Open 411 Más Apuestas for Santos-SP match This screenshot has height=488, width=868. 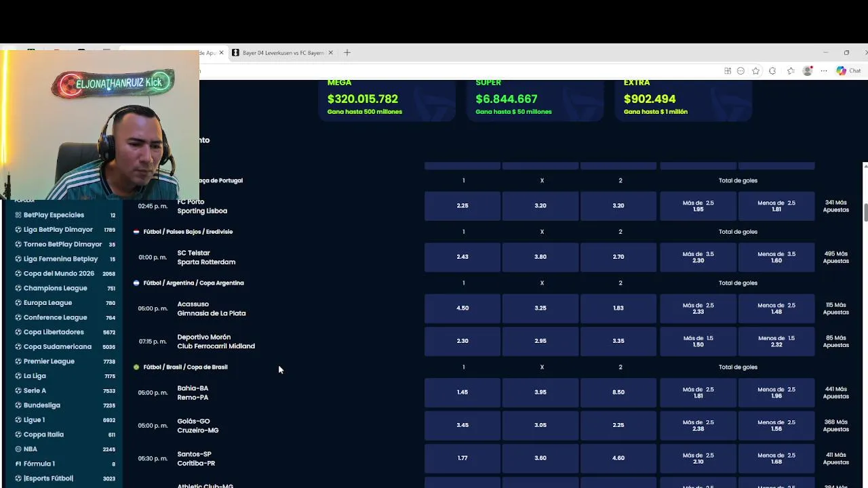(835, 458)
